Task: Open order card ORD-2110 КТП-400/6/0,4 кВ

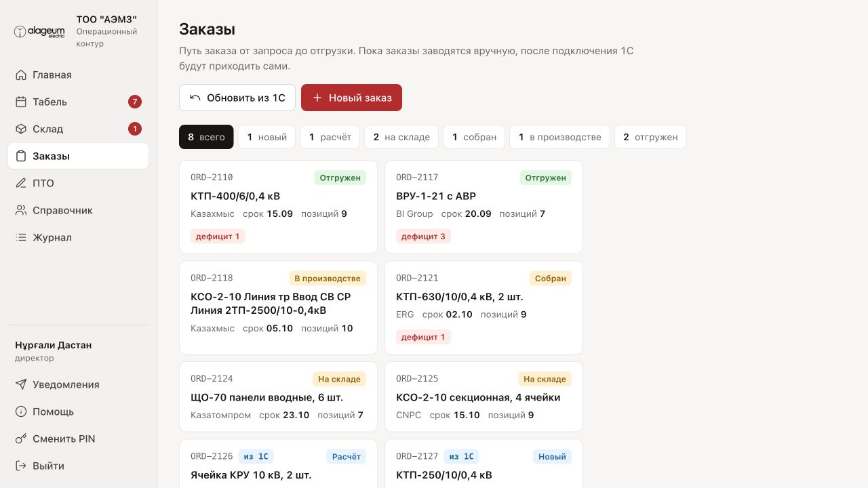Action: pyautogui.click(x=278, y=207)
